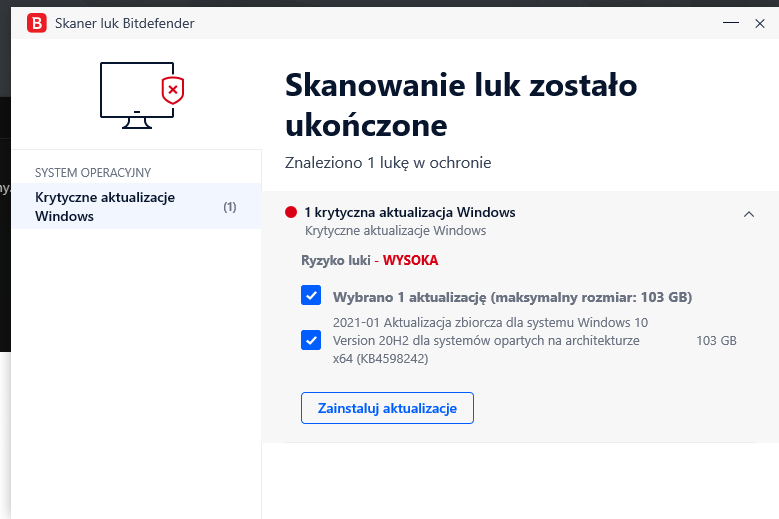Click the 'Ryzyko luki - WYSOKA' text
The height and width of the screenshot is (519, 779).
click(x=370, y=260)
